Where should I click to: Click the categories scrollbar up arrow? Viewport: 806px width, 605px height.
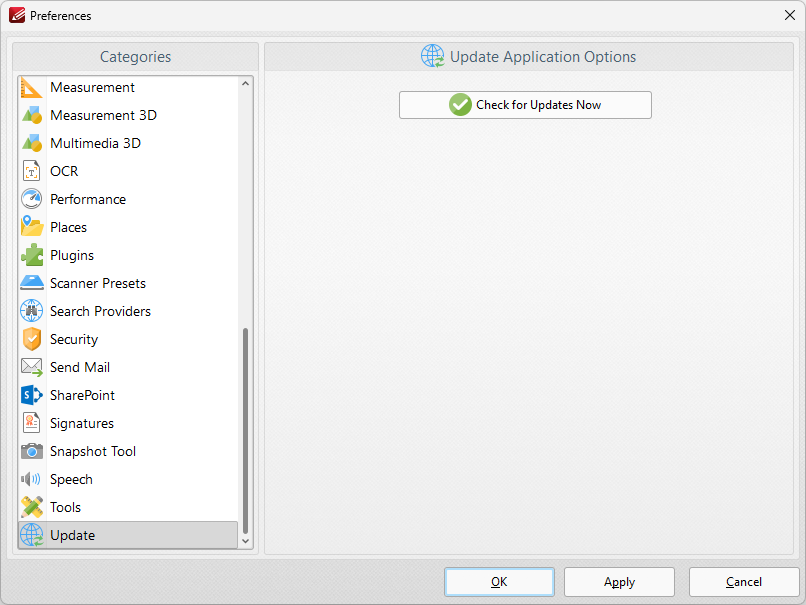tap(245, 83)
